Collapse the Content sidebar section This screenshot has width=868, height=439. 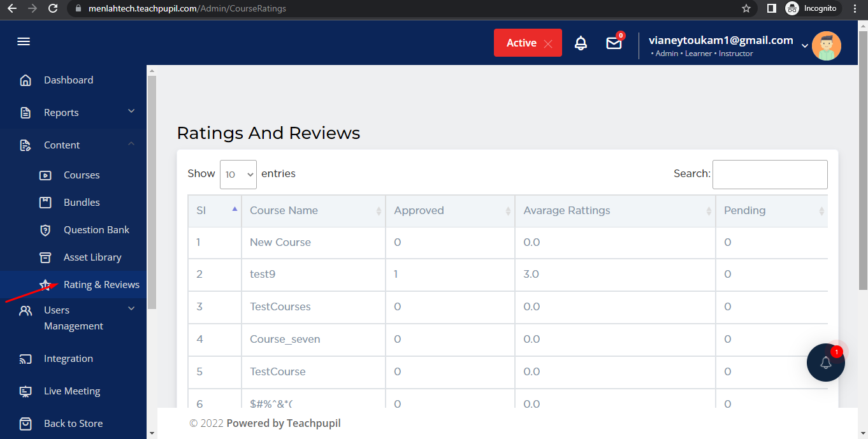[x=131, y=145]
